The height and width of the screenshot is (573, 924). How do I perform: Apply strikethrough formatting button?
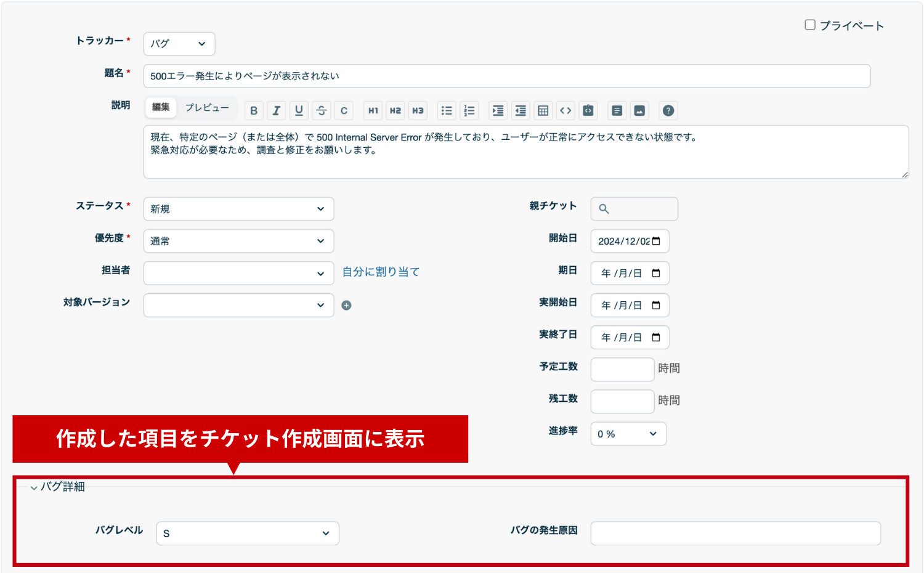(x=322, y=111)
